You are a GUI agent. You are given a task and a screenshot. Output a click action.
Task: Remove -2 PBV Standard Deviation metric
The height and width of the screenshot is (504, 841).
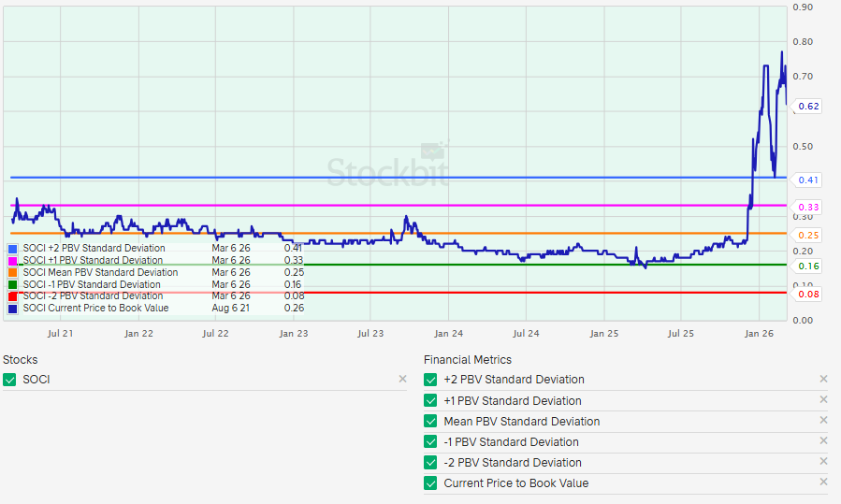[x=823, y=462]
